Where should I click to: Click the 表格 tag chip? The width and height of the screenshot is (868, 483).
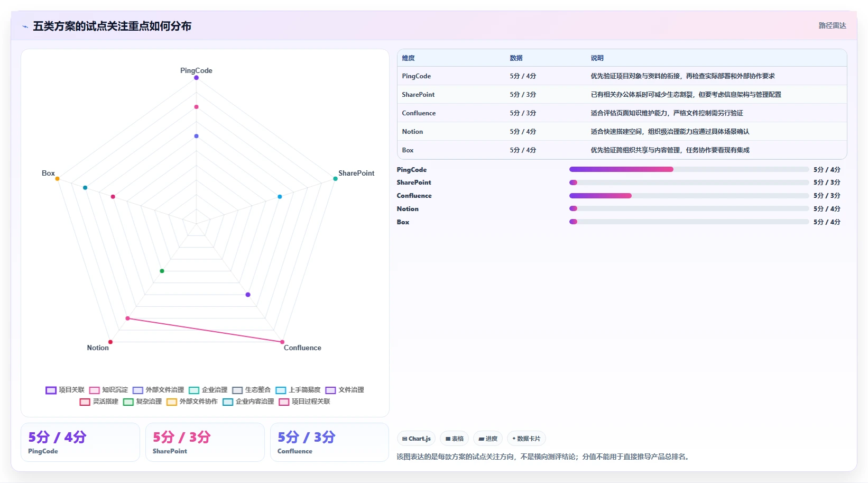(455, 439)
